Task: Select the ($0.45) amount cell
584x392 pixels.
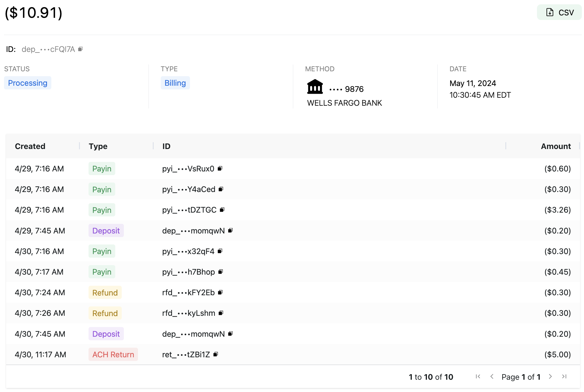Action: click(558, 272)
